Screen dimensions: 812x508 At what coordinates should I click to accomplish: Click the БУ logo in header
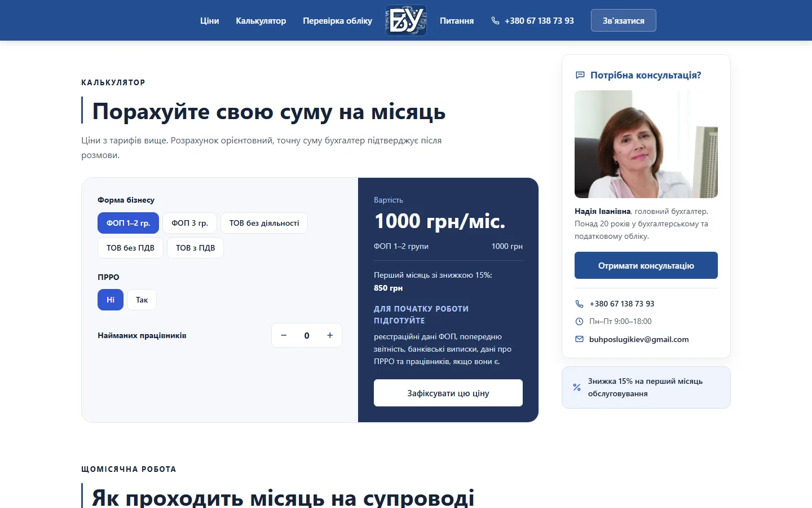(x=406, y=20)
